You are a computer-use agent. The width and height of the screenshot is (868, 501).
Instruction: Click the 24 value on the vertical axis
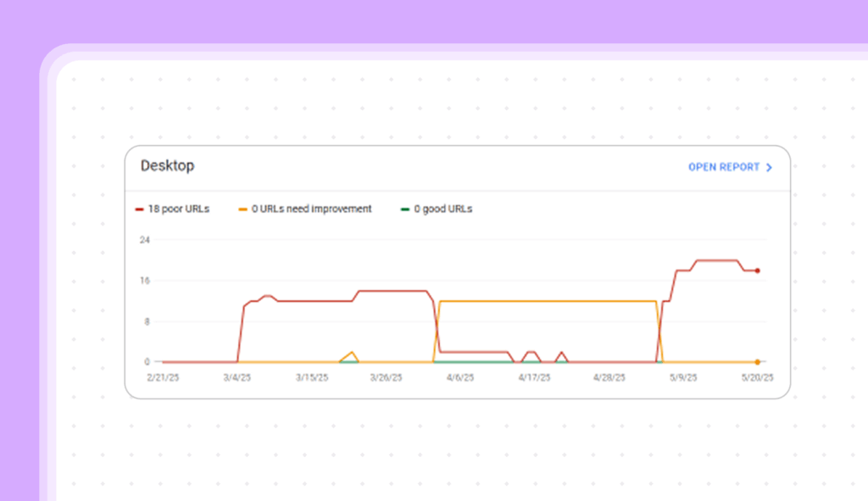145,240
